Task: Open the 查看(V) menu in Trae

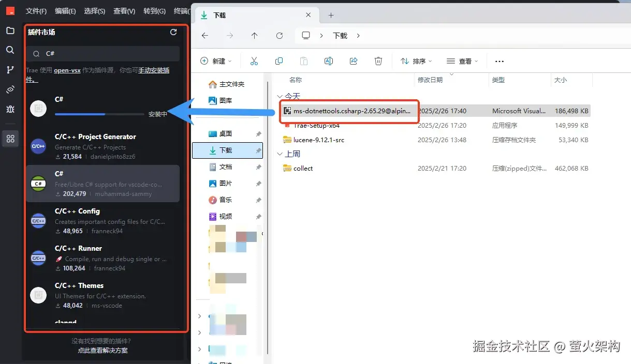Action: point(124,11)
